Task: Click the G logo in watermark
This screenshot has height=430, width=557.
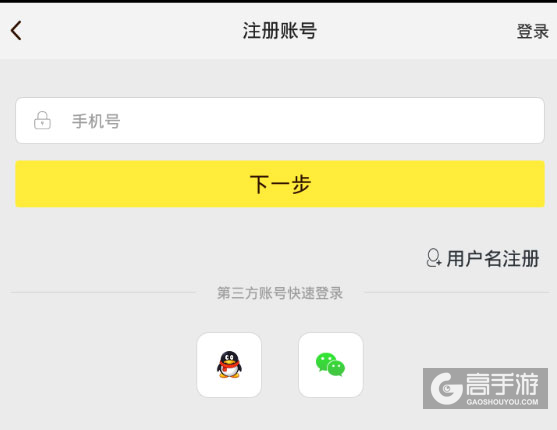Action: (447, 388)
